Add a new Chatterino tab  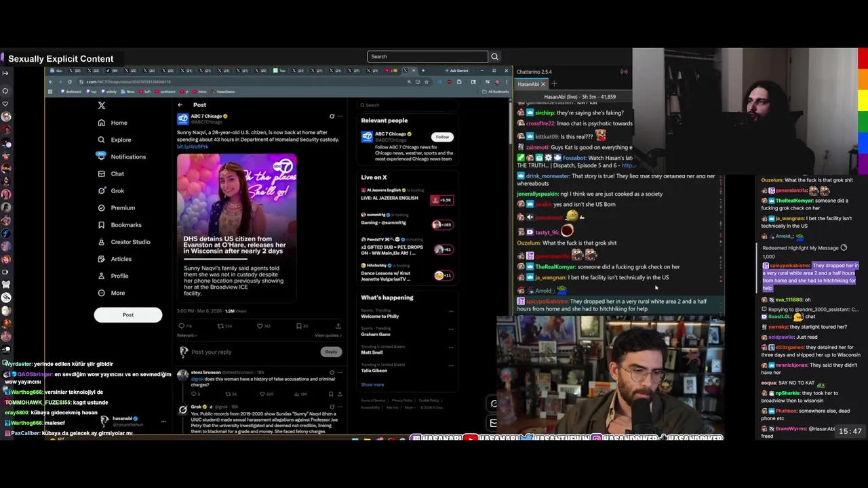(554, 84)
